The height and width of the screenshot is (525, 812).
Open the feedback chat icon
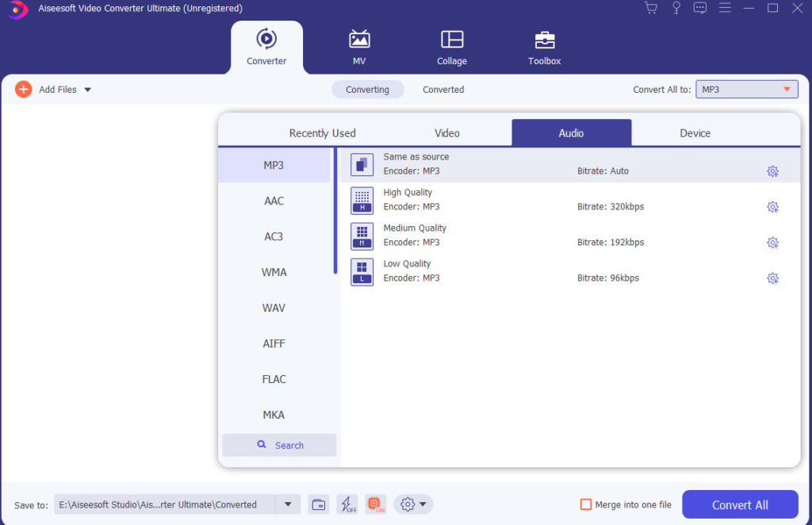pyautogui.click(x=699, y=7)
